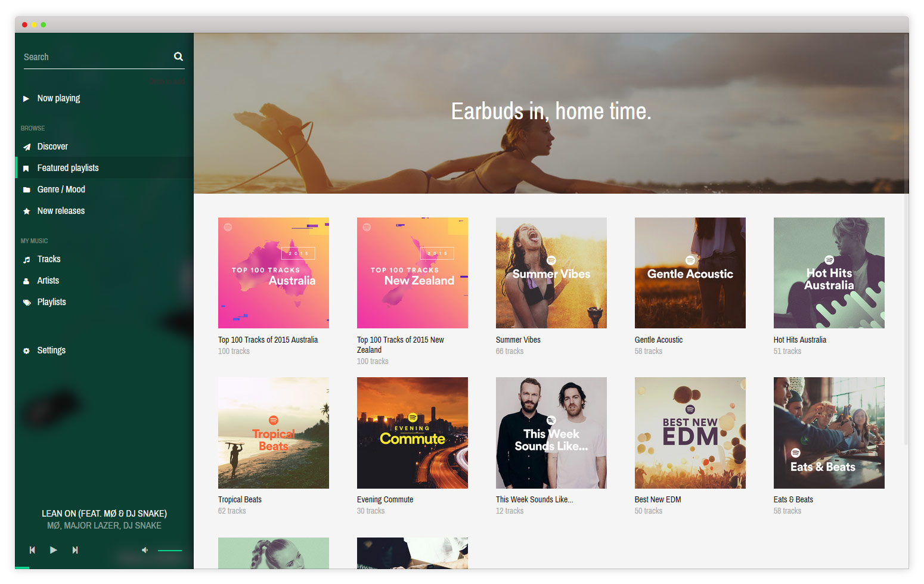Image resolution: width=924 pixels, height=584 pixels.
Task: Open Top 100 Tracks Australia cover
Action: pos(274,273)
